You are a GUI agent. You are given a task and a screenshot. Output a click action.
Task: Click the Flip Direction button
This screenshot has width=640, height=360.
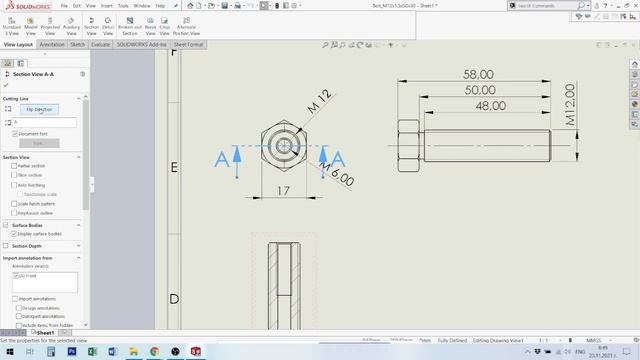point(39,109)
